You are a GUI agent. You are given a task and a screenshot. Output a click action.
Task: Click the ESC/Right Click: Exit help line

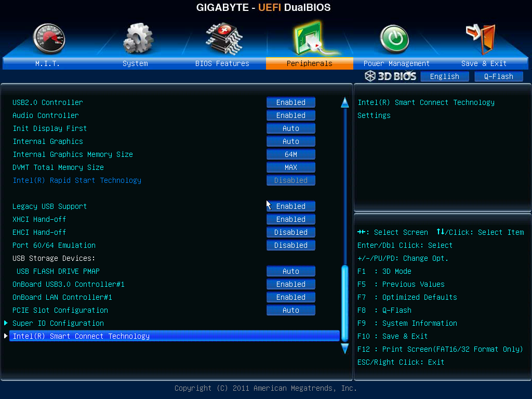pyautogui.click(x=401, y=362)
